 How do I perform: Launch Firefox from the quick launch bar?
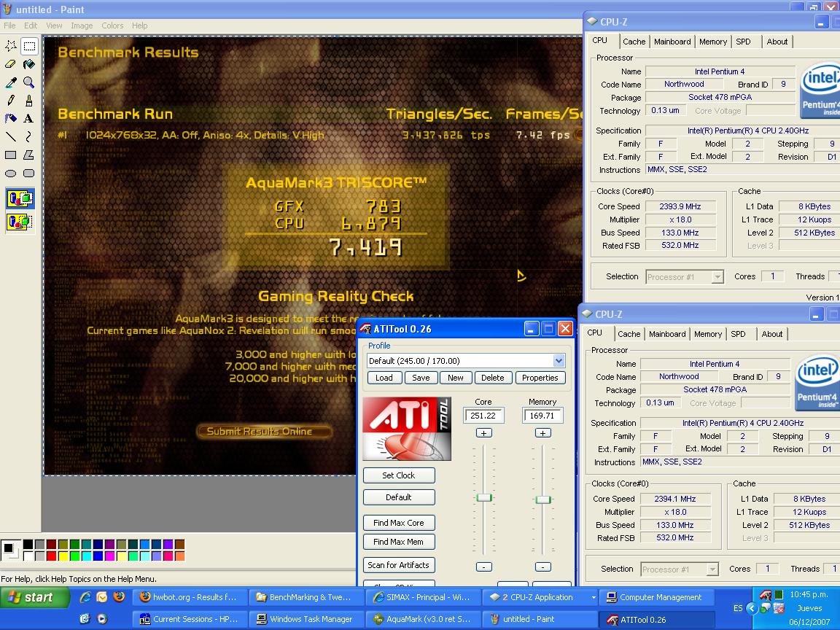coord(119,596)
